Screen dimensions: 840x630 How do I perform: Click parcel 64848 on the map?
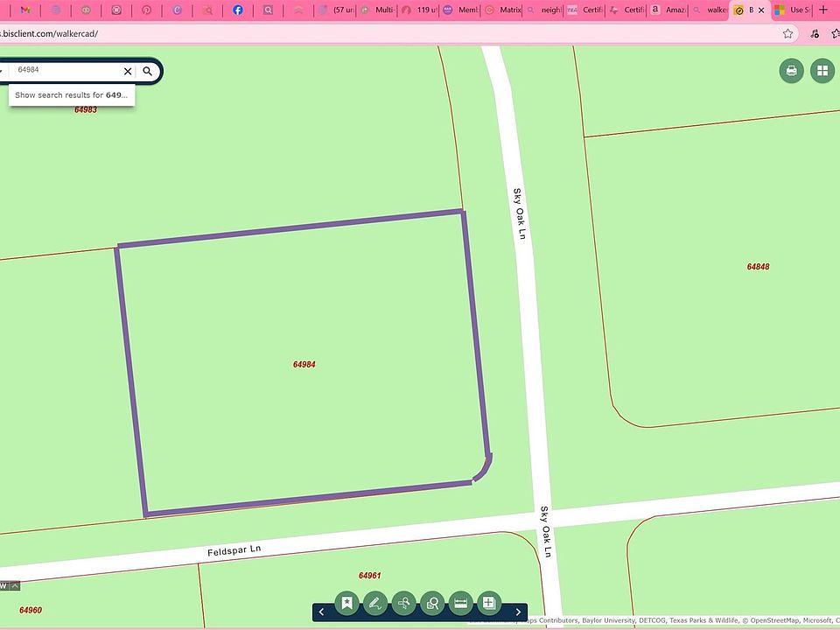coord(758,267)
